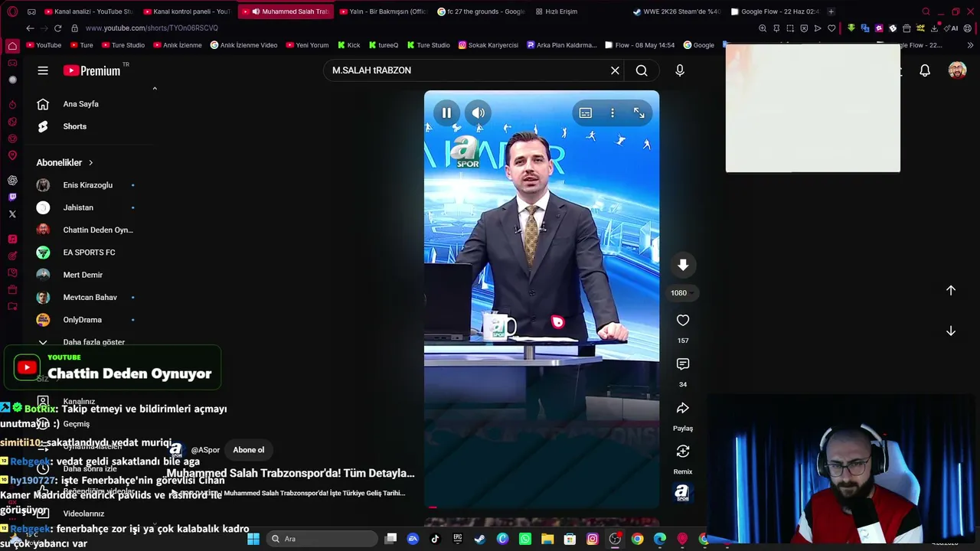Screen dimensions: 980x551
Task: Run the search with the magnifier button
Action: (642, 70)
